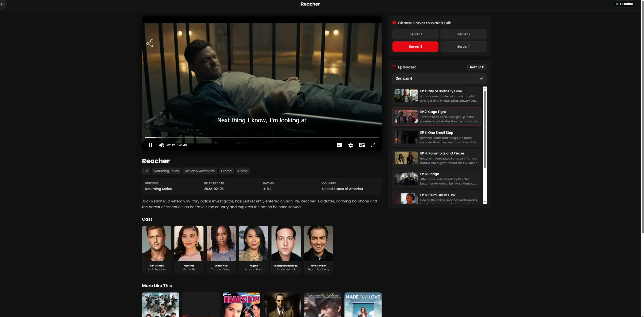Screen dimensions: 644x317
Task: Open the Made For Love poster
Action: click(363, 305)
